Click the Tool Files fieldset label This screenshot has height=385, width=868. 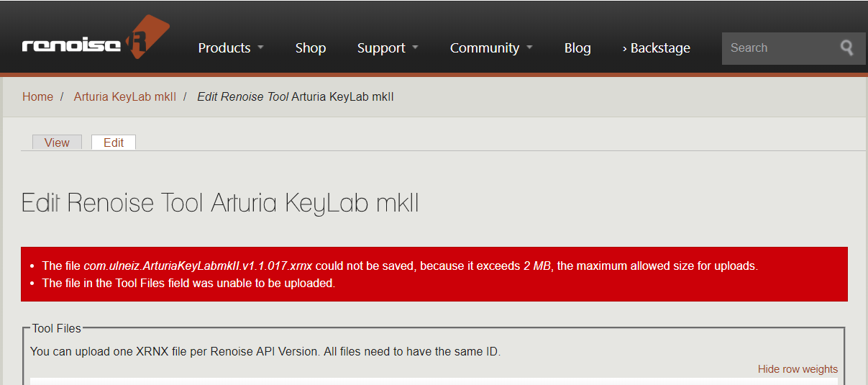[x=57, y=328]
